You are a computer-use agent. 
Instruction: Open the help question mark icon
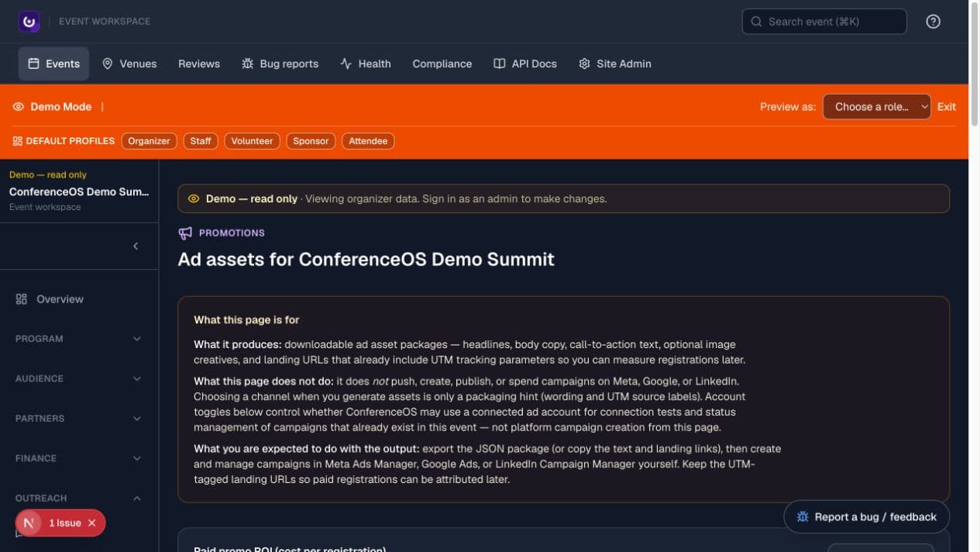point(933,22)
